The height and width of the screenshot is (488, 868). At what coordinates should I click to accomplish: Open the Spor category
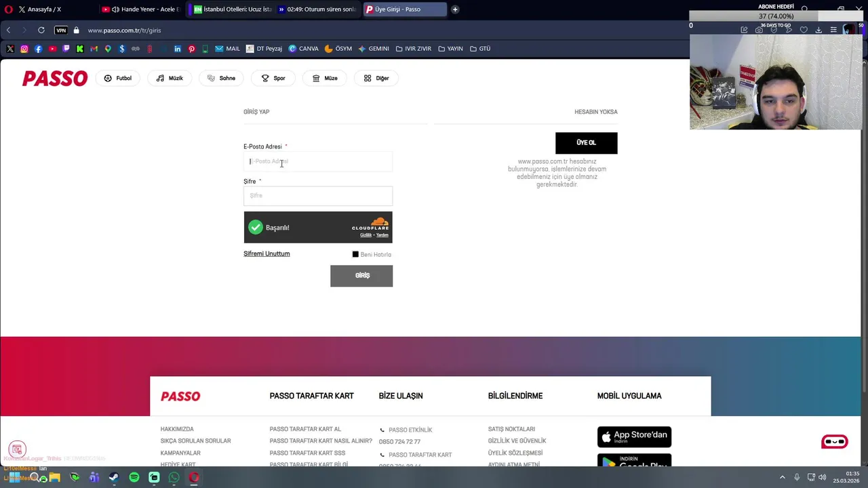point(273,78)
